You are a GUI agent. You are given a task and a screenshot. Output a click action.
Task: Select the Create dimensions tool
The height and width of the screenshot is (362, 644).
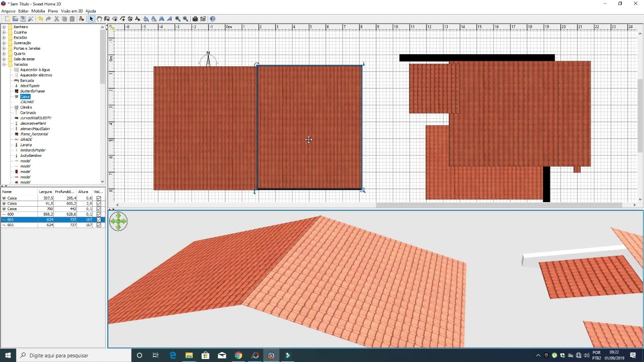(x=130, y=19)
